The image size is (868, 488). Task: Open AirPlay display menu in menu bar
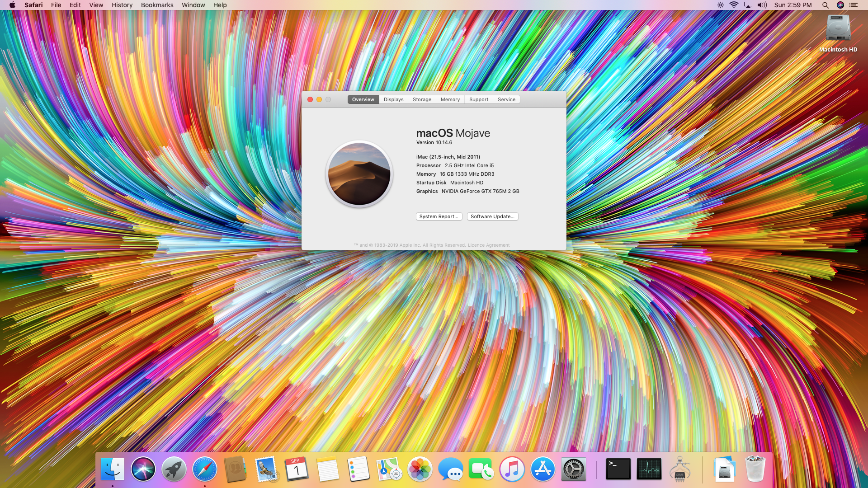748,5
